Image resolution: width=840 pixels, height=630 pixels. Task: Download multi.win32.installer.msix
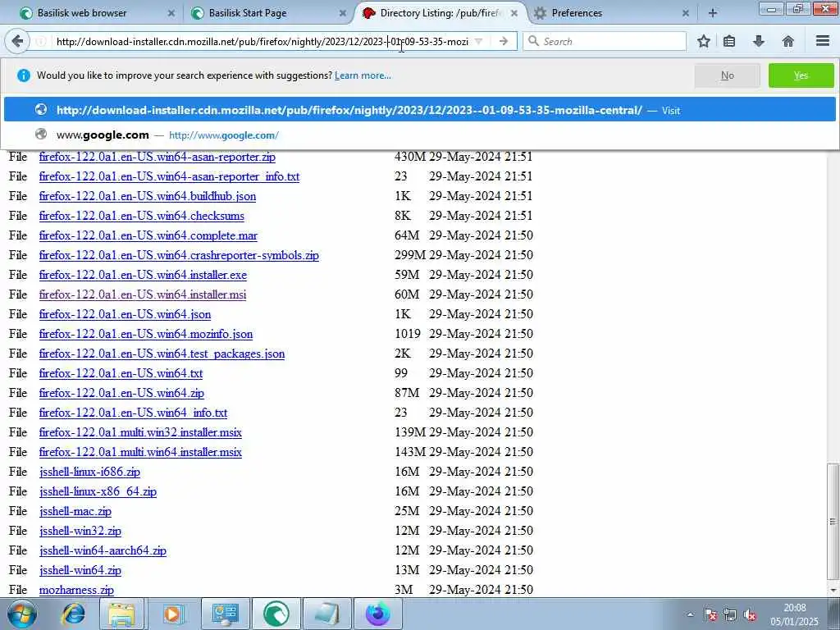140,432
